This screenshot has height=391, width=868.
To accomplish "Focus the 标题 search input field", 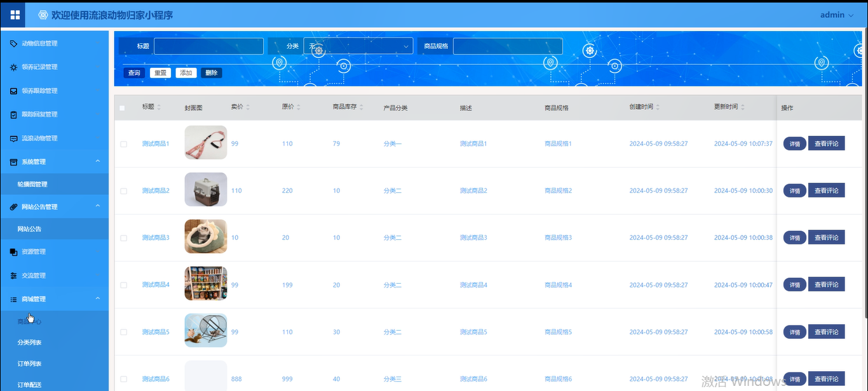I will 208,46.
